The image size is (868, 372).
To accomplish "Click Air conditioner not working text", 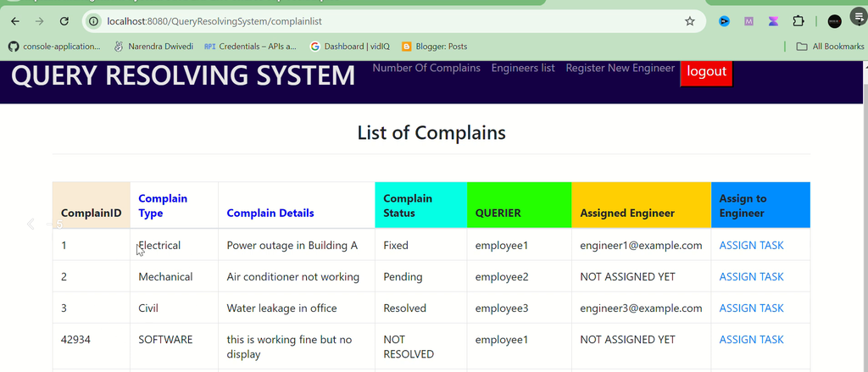I will pos(293,277).
